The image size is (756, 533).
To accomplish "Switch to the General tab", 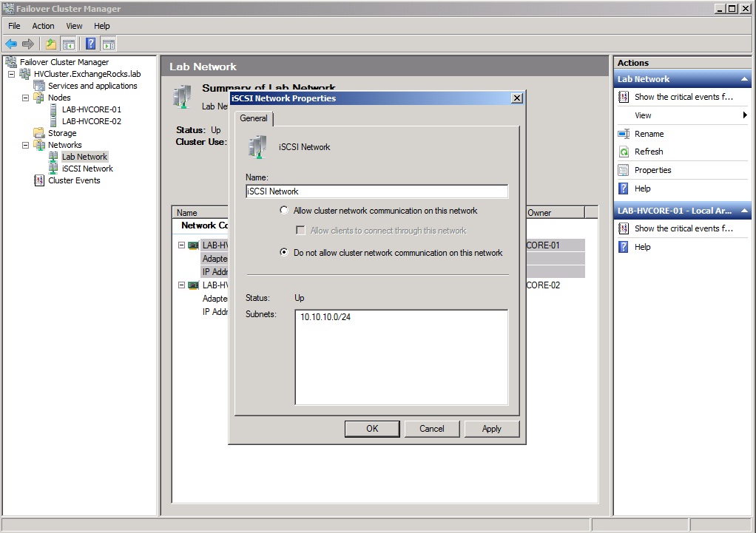I will point(254,118).
